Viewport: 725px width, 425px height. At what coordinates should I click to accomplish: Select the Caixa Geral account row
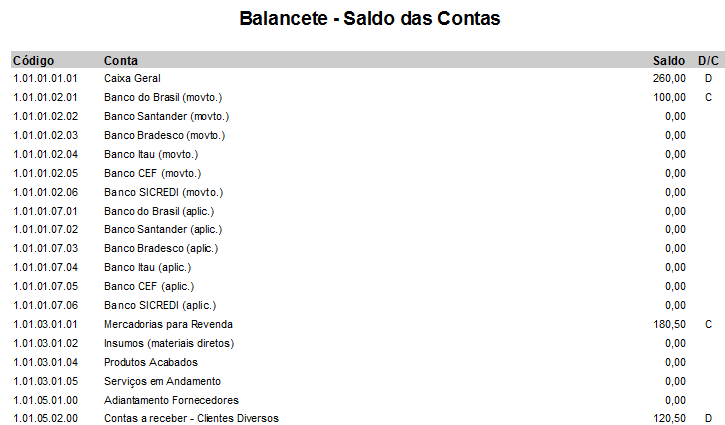[x=132, y=78]
